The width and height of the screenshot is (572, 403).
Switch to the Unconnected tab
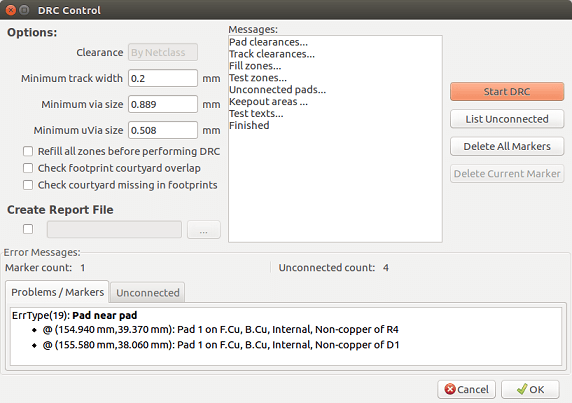pos(147,292)
